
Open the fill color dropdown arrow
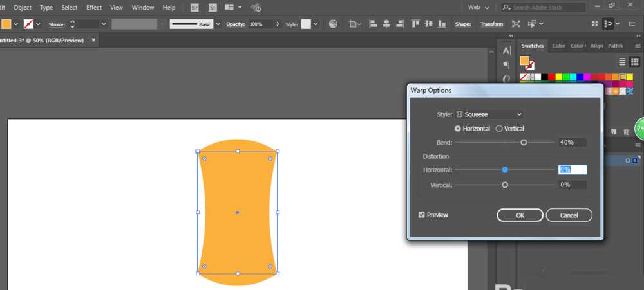[x=15, y=24]
